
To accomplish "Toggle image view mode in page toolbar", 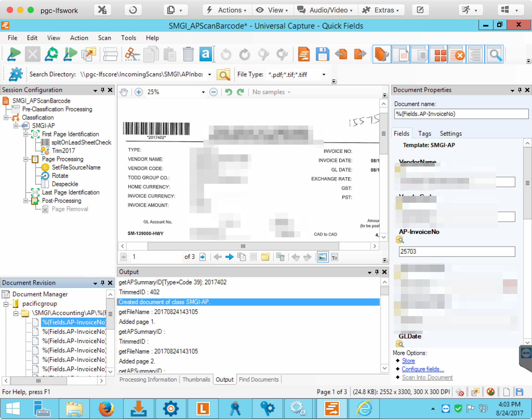I will 323,257.
